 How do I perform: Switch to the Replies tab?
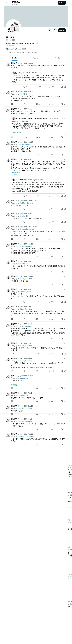36,58
